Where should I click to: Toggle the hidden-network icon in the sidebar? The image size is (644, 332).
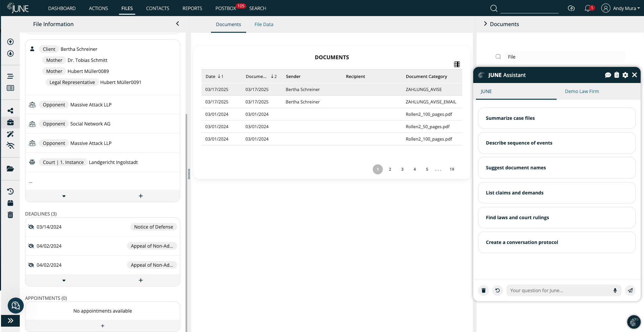(10, 146)
